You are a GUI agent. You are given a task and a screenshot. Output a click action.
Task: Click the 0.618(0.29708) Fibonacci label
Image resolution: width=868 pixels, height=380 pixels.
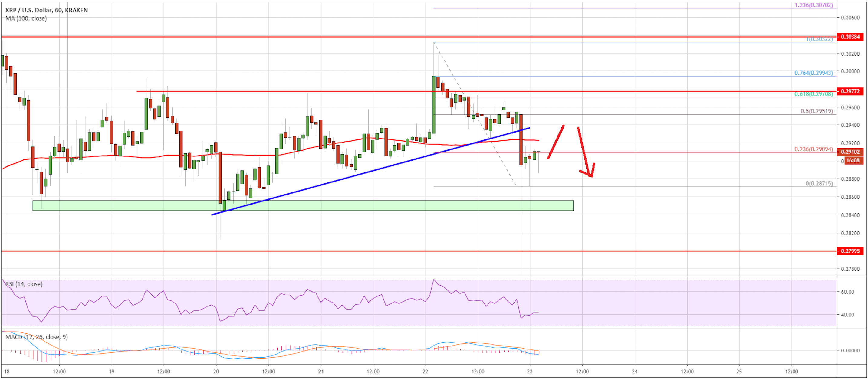pos(814,94)
